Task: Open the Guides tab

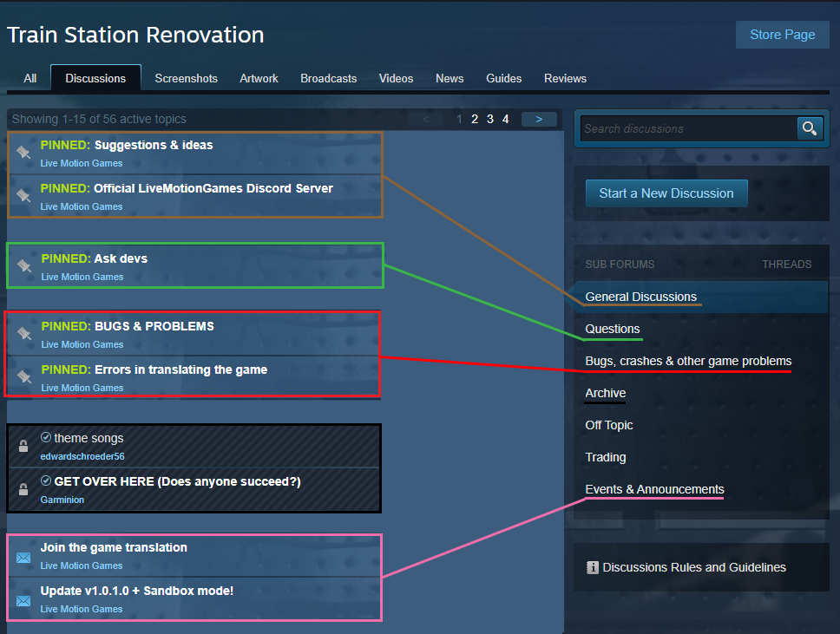Action: (503, 78)
